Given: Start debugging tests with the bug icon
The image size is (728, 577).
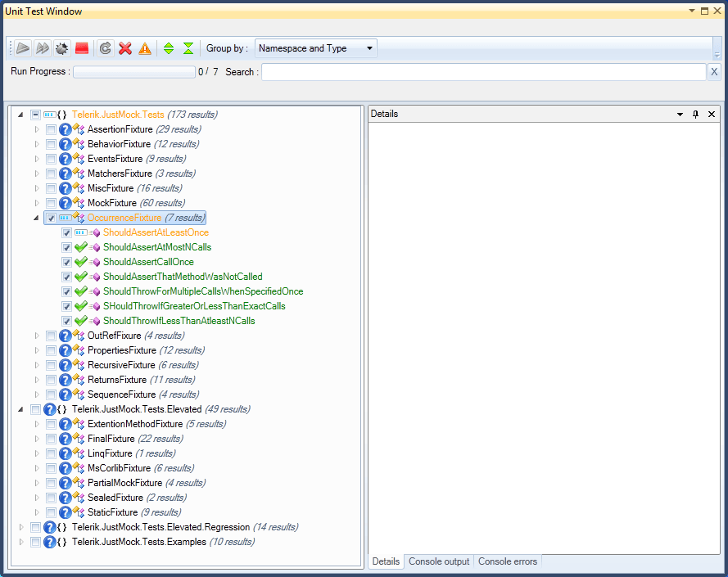Looking at the screenshot, I should point(61,48).
